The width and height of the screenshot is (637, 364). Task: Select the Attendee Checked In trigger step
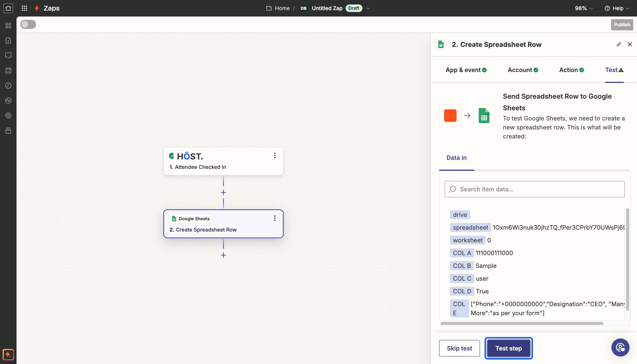pos(223,161)
